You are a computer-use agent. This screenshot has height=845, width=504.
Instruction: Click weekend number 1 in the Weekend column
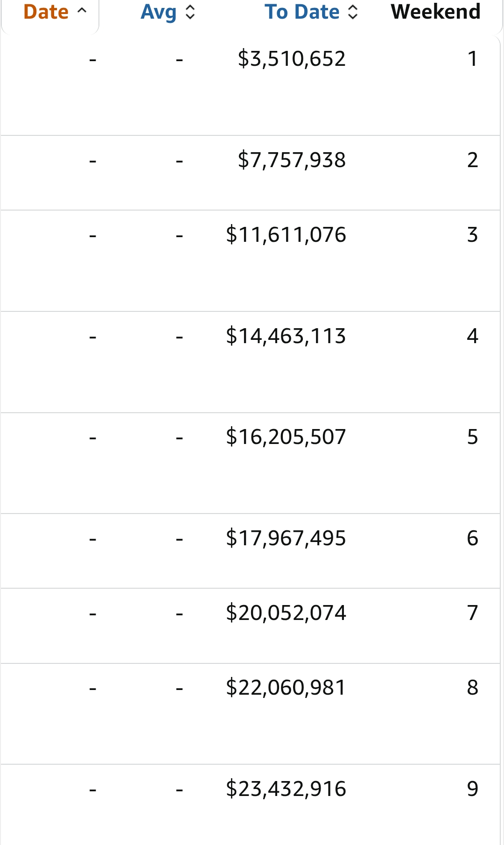(472, 59)
